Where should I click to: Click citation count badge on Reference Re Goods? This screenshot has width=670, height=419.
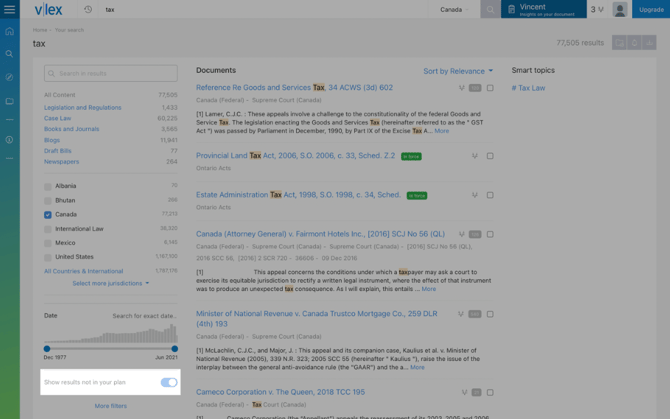[x=475, y=88]
